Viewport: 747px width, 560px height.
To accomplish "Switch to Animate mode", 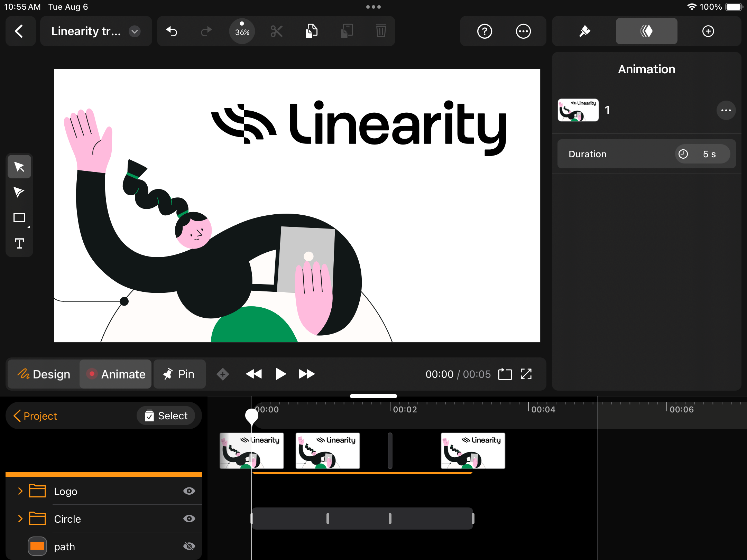I will click(116, 374).
